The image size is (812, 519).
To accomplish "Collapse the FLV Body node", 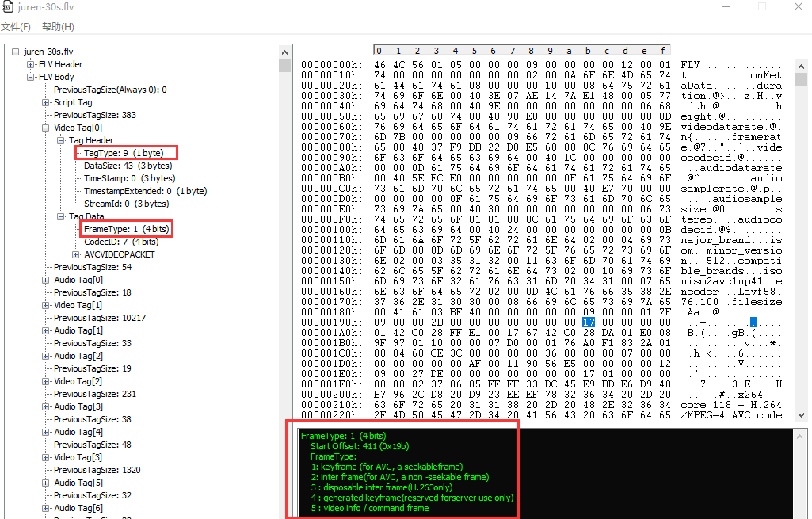I will point(31,77).
